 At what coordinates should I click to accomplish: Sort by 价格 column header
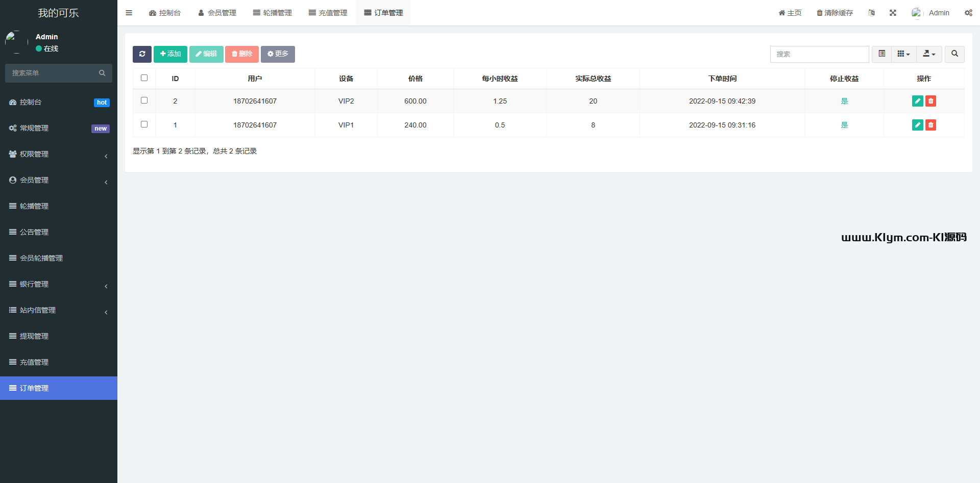415,79
